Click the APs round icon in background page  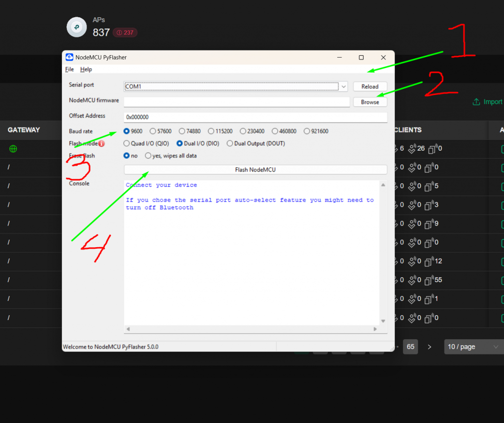(76, 28)
